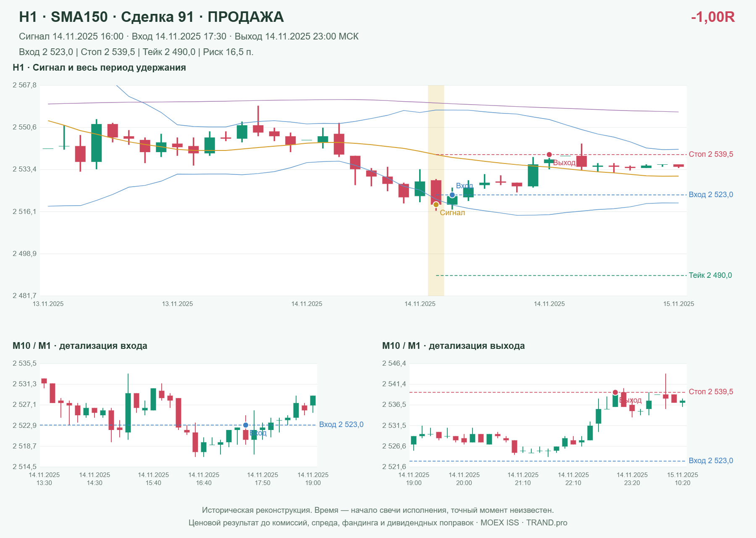Click the 'Выход' annotation text on H1 chart
This screenshot has width=756, height=538.
tap(564, 163)
